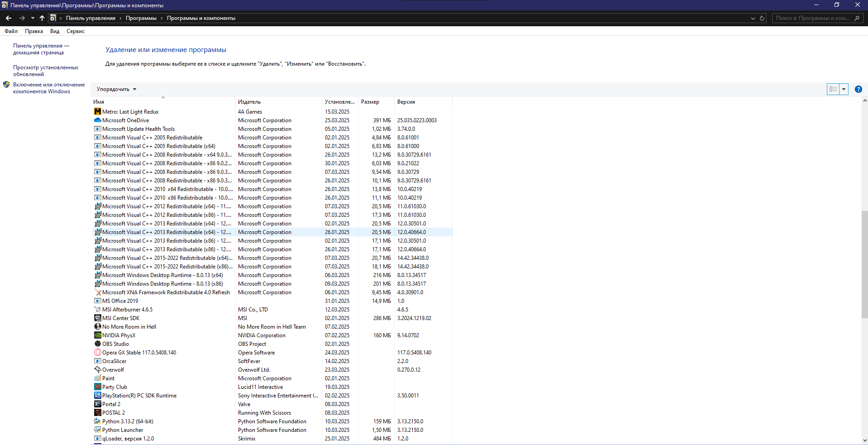The width and height of the screenshot is (868, 445).
Task: Expand the chevron after Панель управления breadcrumb
Action: pyautogui.click(x=120, y=18)
